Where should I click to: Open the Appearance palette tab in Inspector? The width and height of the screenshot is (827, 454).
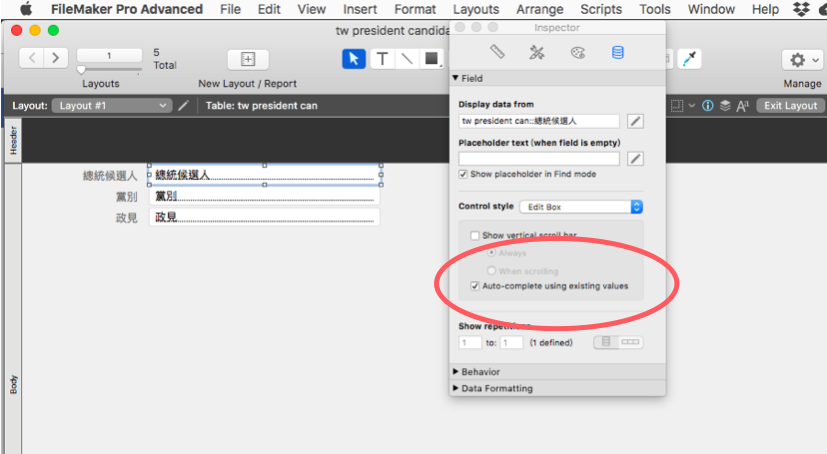pos(578,52)
